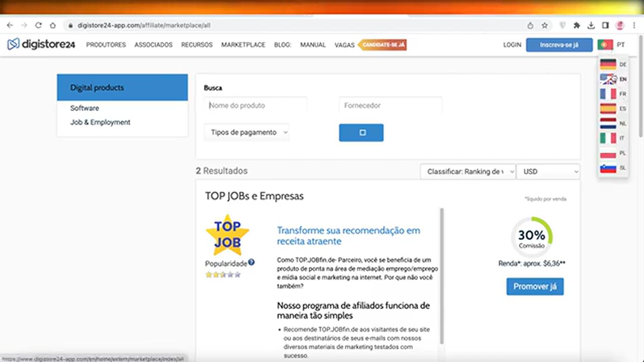Click the TOP JOBs e Empresas title
This screenshot has height=362, width=644.
tap(254, 196)
